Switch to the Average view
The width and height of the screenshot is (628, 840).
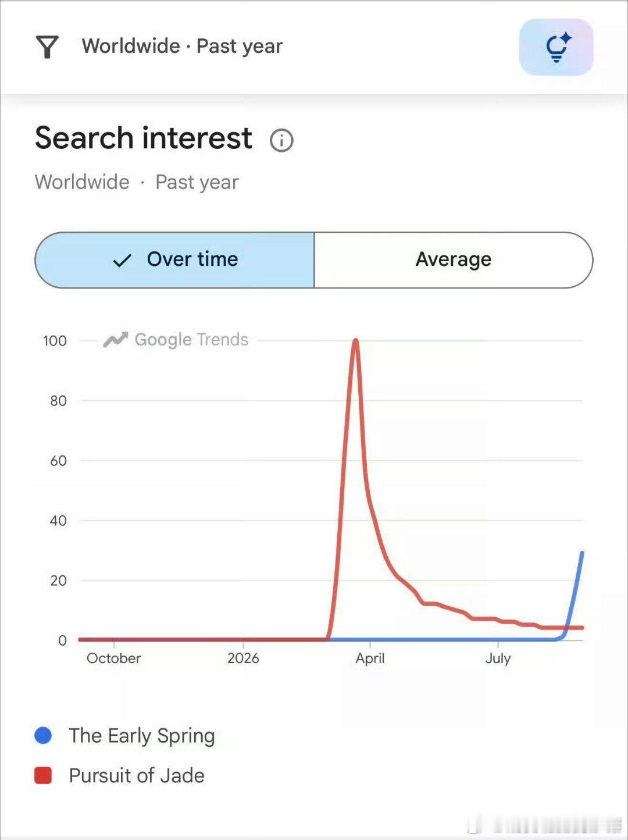tap(454, 260)
